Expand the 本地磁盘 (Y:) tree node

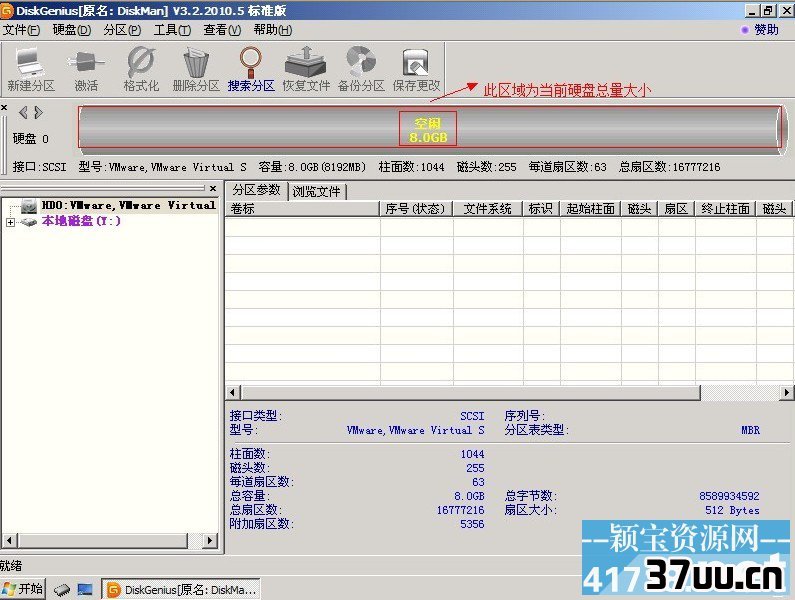(10, 222)
